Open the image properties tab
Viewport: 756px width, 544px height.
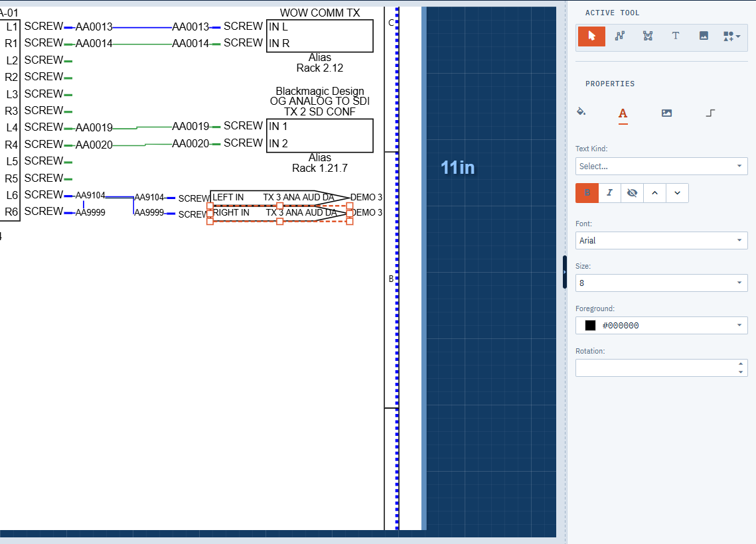point(666,113)
